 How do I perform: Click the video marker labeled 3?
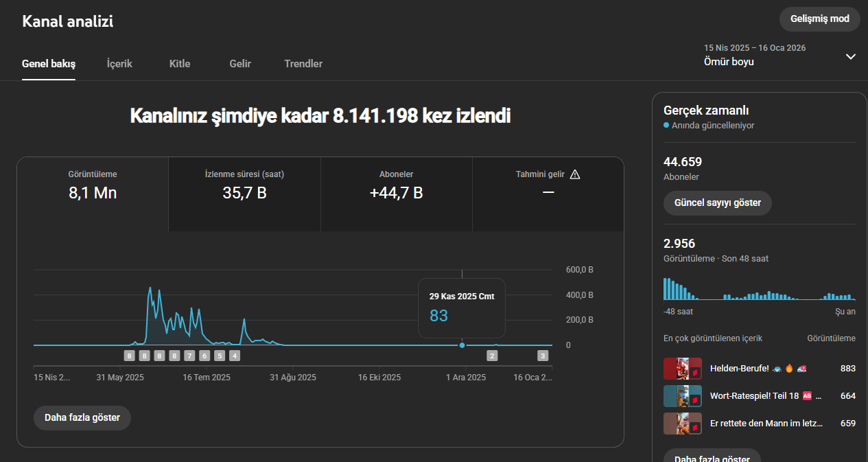tap(543, 356)
